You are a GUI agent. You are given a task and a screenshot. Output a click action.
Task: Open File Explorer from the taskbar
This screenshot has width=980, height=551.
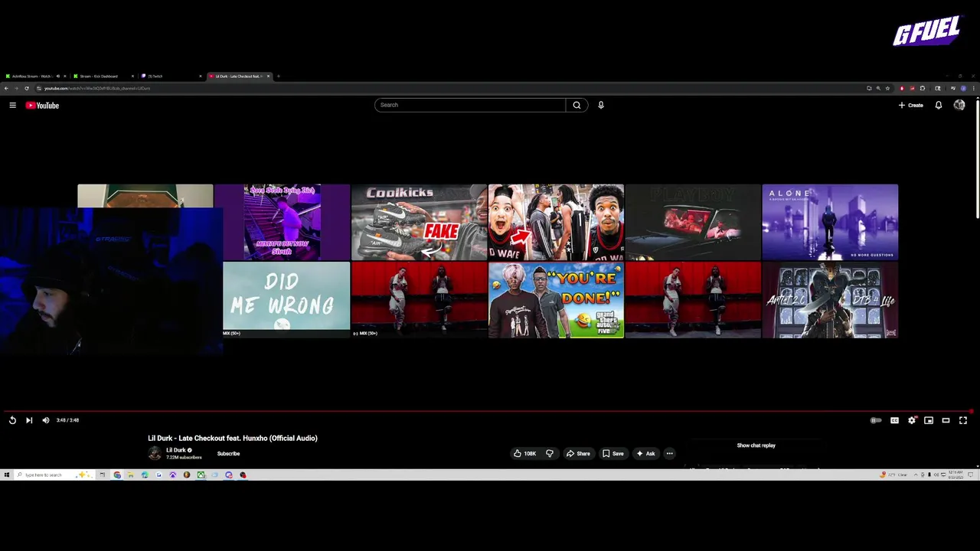click(x=131, y=475)
